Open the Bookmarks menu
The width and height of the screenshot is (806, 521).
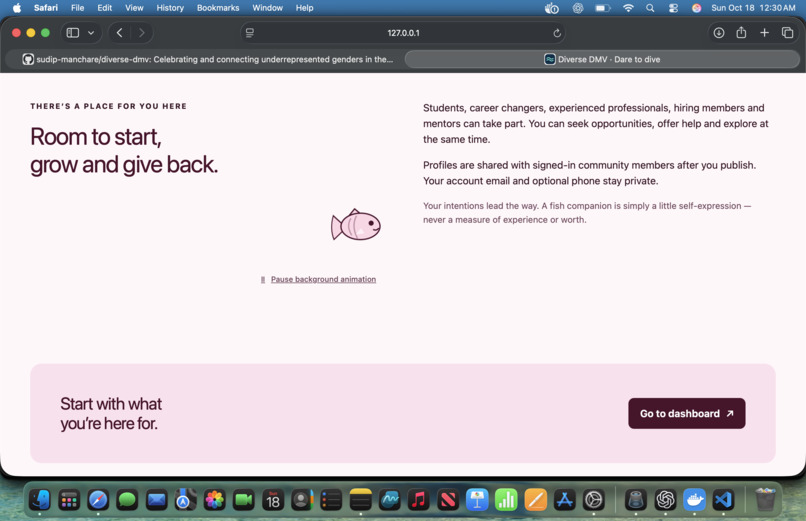point(218,8)
